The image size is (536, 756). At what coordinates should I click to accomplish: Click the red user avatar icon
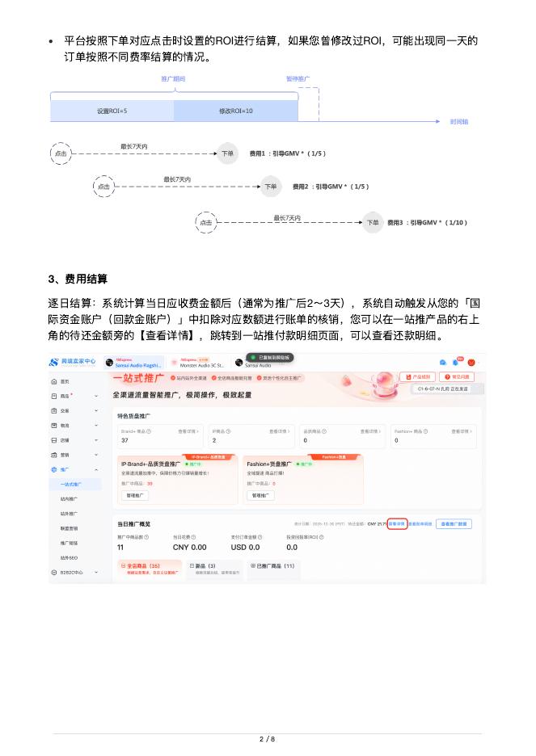(x=471, y=363)
